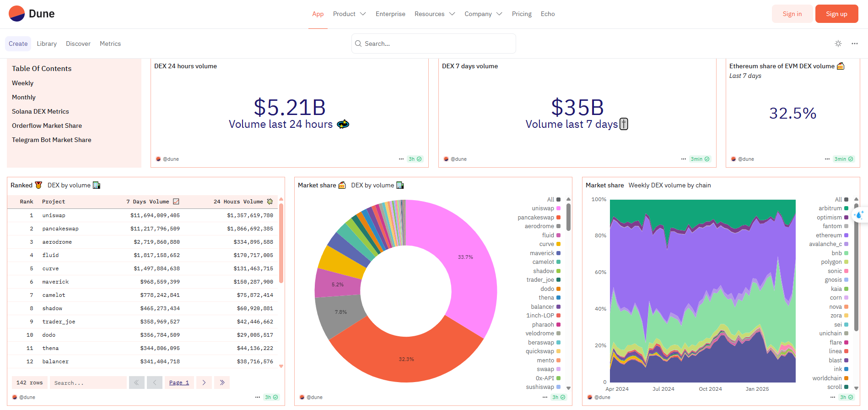The image size is (868, 410).
Task: Open three-dot menu on Ranked DEX table card
Action: [x=258, y=397]
